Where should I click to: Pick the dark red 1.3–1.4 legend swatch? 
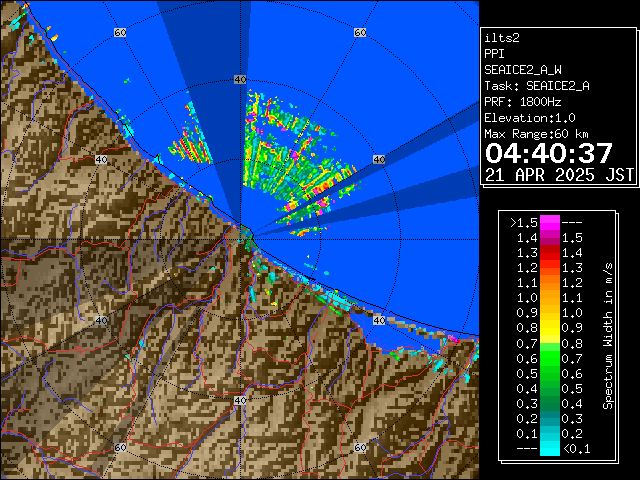[x=550, y=253]
